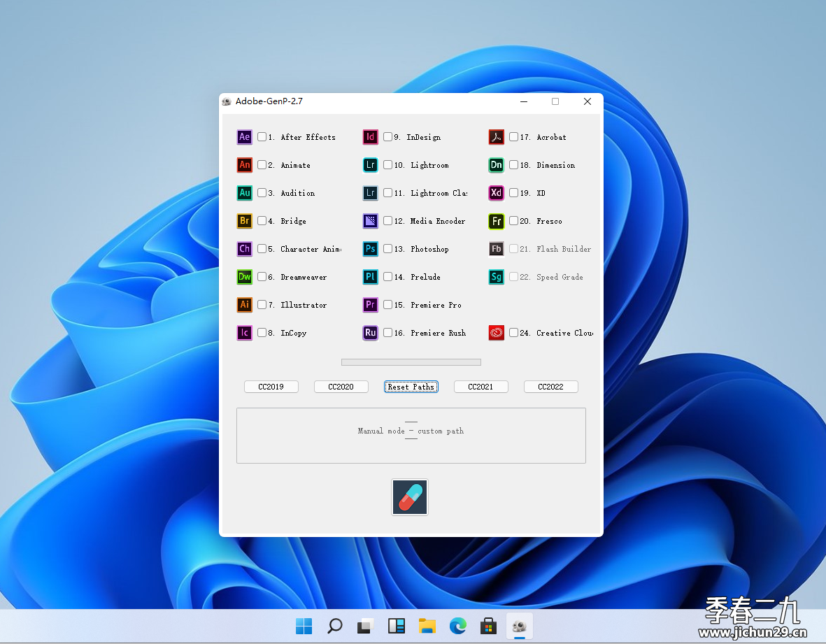Click the Prelude Pl icon
This screenshot has height=644, width=826.
(x=370, y=276)
